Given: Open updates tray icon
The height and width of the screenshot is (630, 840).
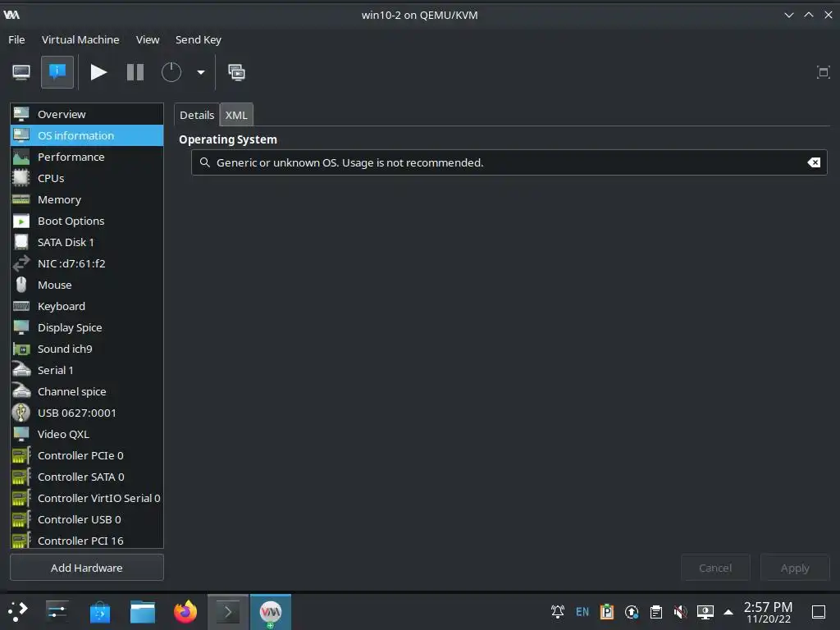Looking at the screenshot, I should tap(632, 612).
